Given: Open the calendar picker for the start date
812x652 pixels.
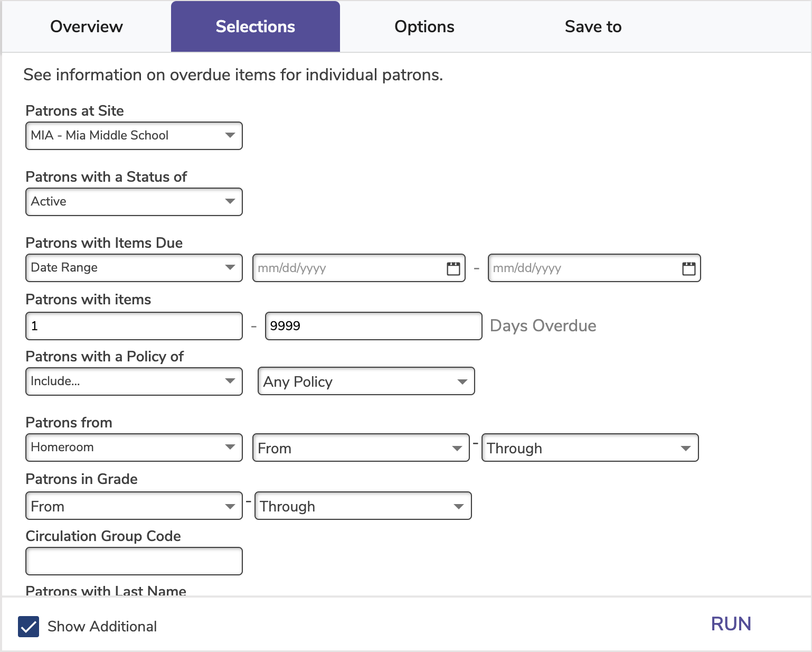Looking at the screenshot, I should tap(453, 268).
